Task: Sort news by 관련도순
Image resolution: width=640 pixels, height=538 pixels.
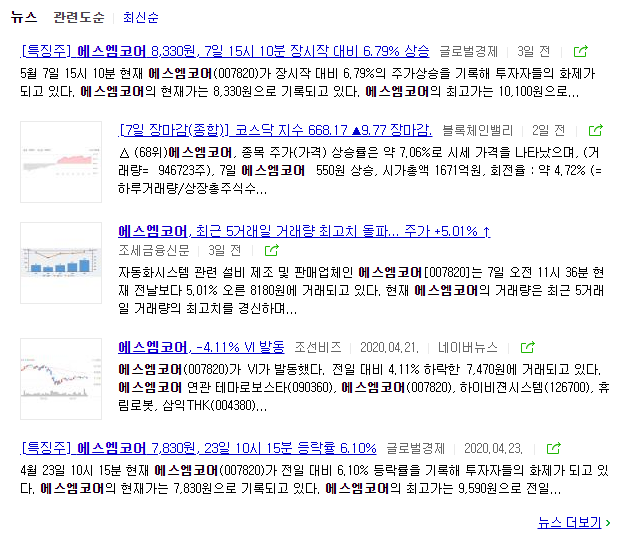Action: point(79,17)
